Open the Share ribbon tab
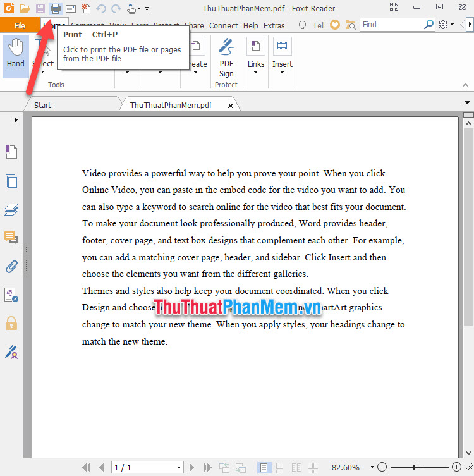The image size is (474, 476). point(196,26)
